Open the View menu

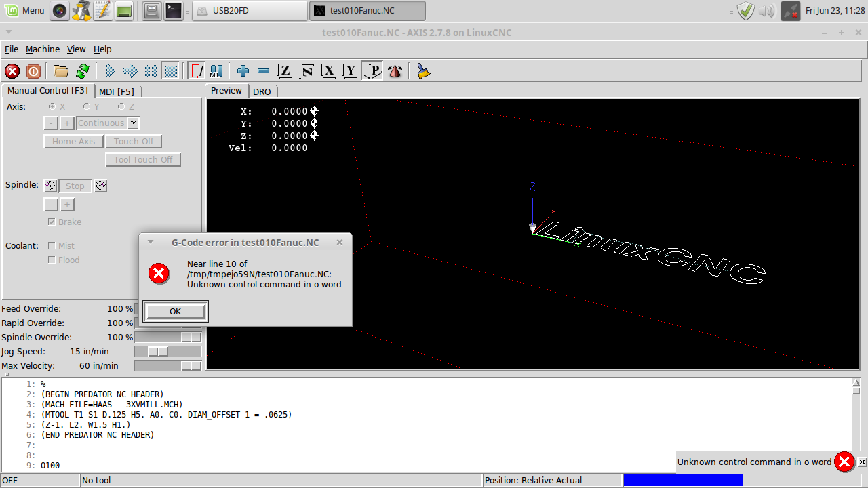pos(77,49)
